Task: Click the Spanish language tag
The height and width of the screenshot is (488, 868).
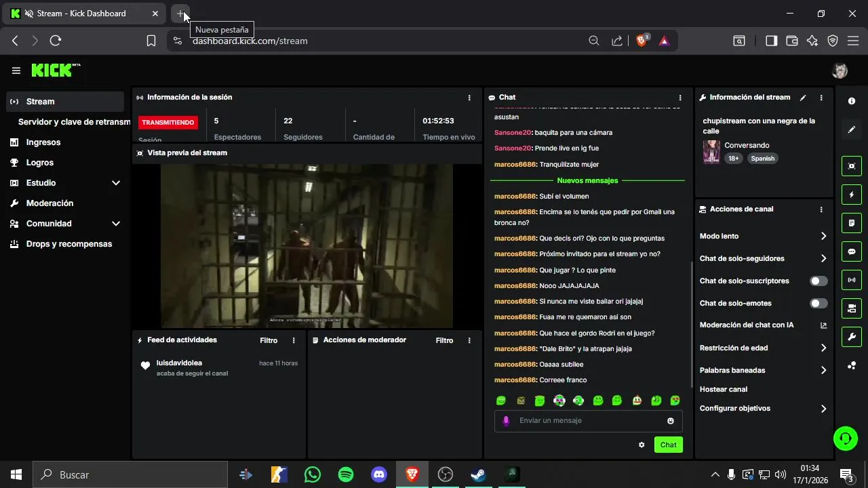Action: pyautogui.click(x=762, y=159)
